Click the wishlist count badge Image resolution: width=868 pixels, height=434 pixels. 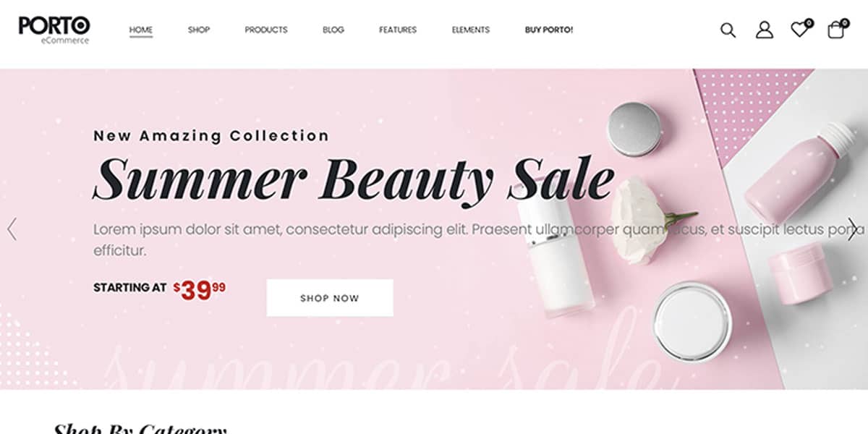coord(809,23)
